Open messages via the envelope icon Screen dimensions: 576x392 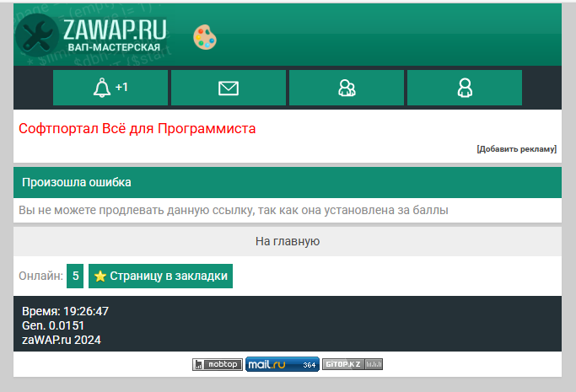(x=229, y=88)
